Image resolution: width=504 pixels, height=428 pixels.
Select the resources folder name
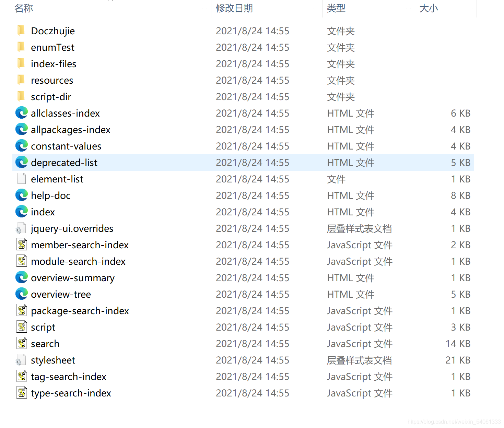click(x=52, y=80)
